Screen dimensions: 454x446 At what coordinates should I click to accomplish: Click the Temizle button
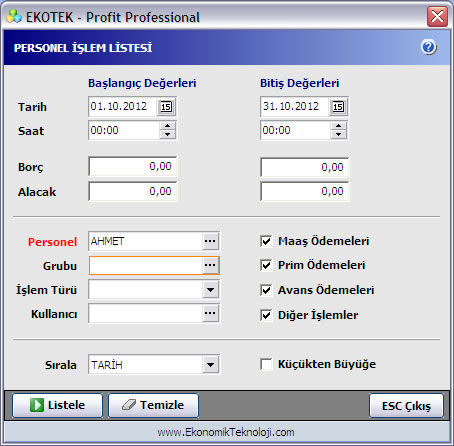click(x=153, y=405)
